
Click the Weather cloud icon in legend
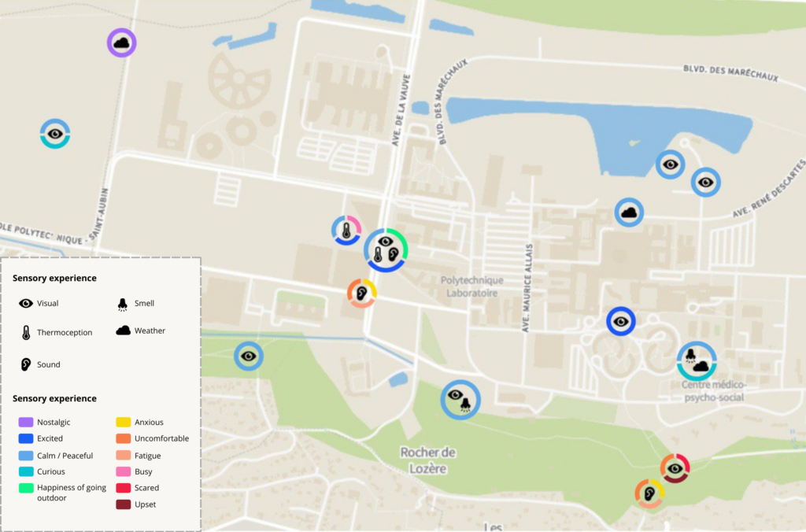[123, 331]
